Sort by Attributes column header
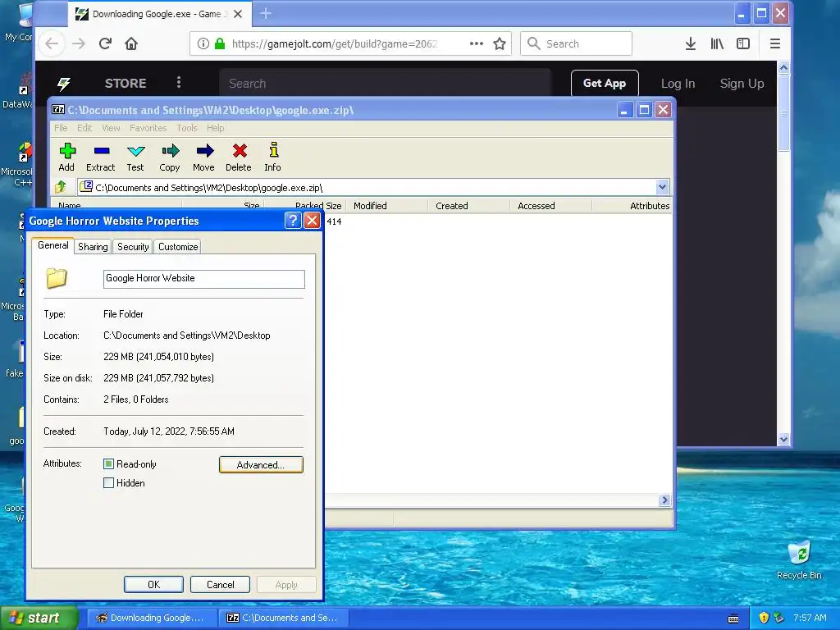Viewport: 840px width, 630px height. click(632, 206)
